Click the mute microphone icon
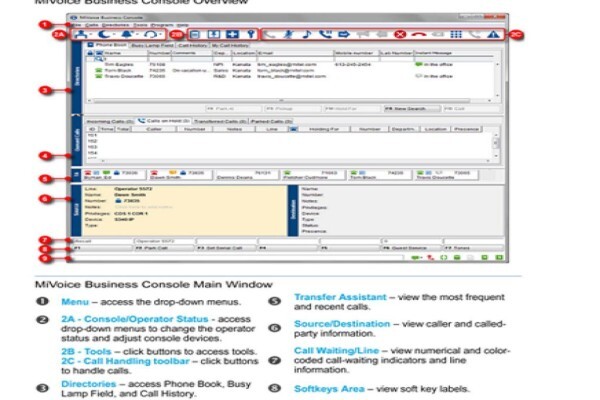The height and width of the screenshot is (400, 600). [x=289, y=34]
